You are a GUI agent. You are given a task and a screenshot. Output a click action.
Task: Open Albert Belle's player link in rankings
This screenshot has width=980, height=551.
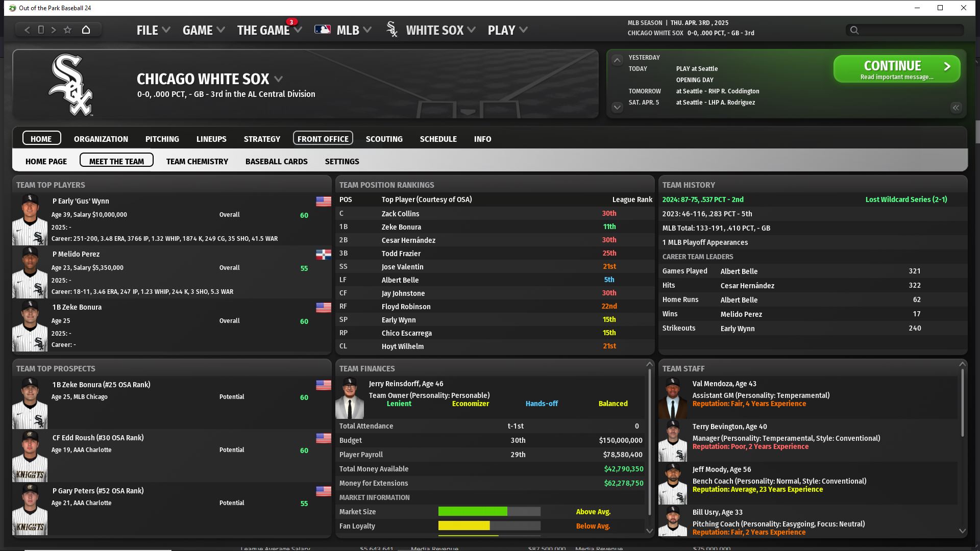(x=400, y=280)
